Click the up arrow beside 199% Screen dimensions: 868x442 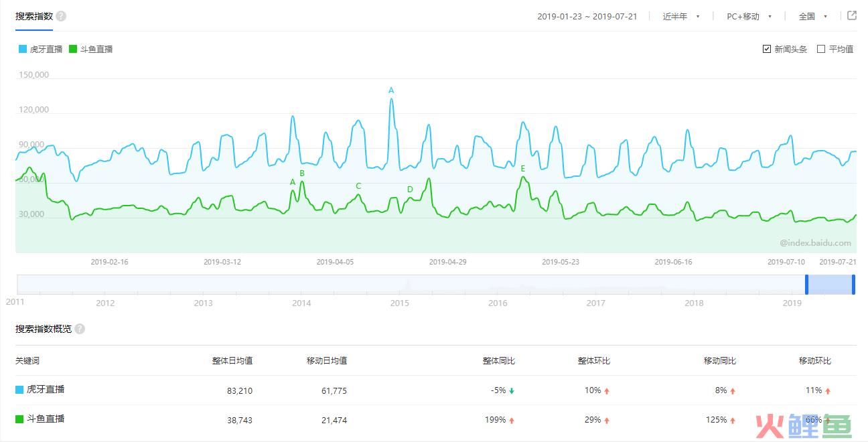pyautogui.click(x=512, y=421)
